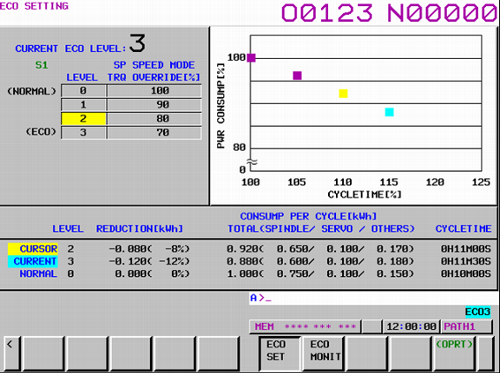500x373 pixels.
Task: Click cycle time 0H10M00S
Action: click(466, 274)
